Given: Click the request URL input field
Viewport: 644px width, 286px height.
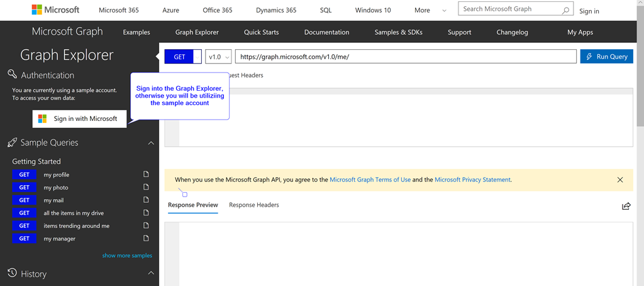Looking at the screenshot, I should [x=406, y=57].
